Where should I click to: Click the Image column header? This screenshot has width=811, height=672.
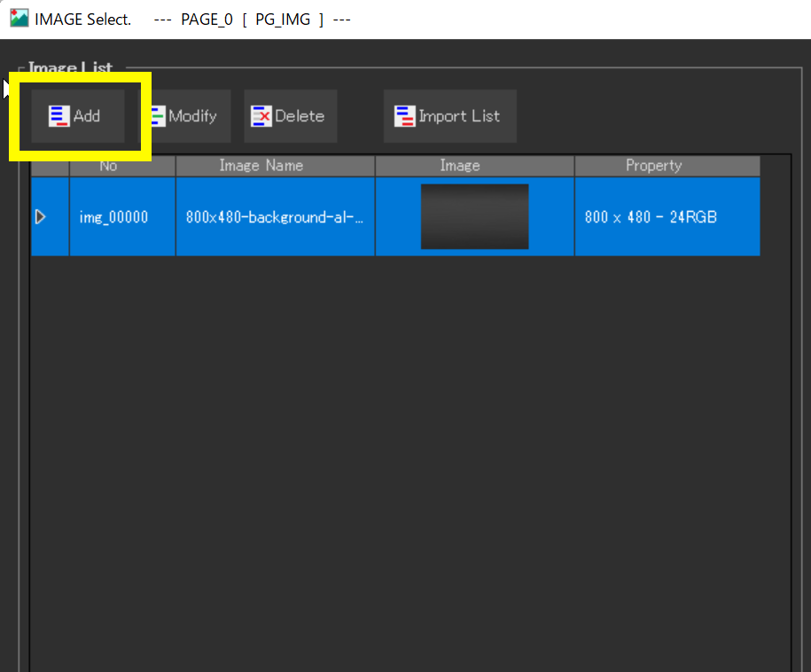460,166
